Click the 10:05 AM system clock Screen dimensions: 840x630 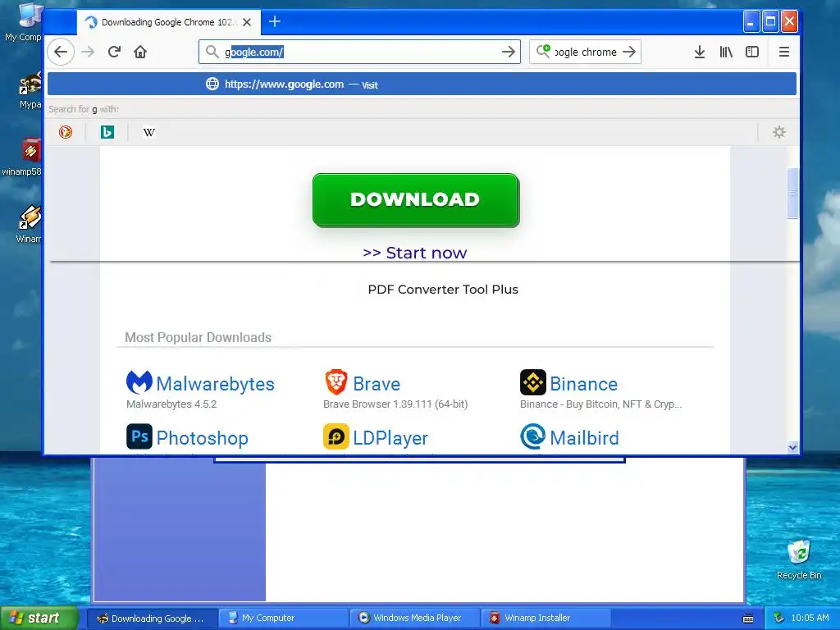click(x=810, y=619)
